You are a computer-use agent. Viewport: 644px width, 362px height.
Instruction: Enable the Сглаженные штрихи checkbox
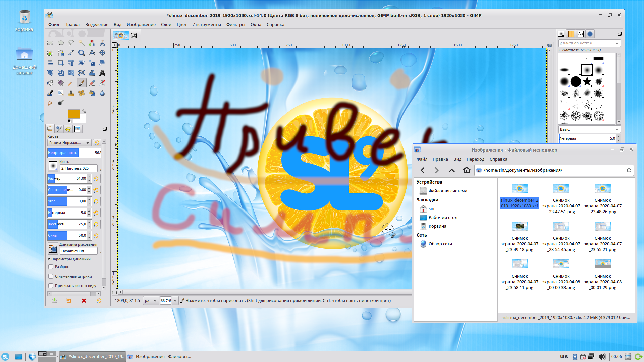click(x=51, y=276)
